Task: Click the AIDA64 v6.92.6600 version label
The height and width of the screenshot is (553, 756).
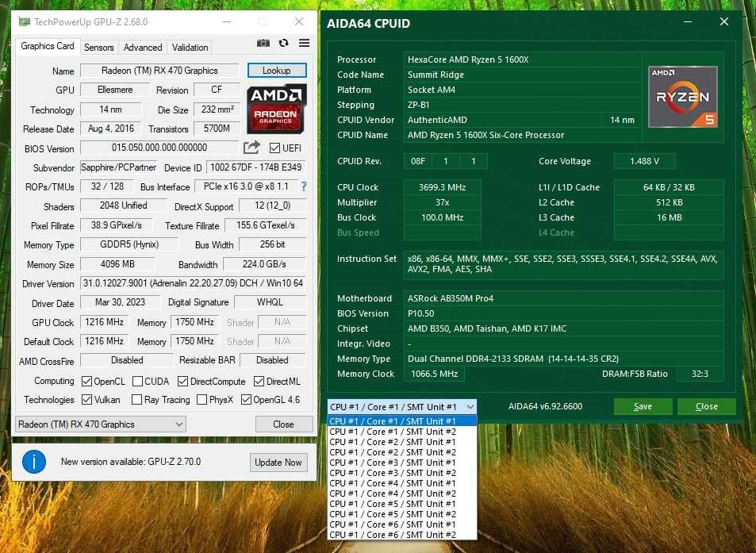Action: point(545,406)
